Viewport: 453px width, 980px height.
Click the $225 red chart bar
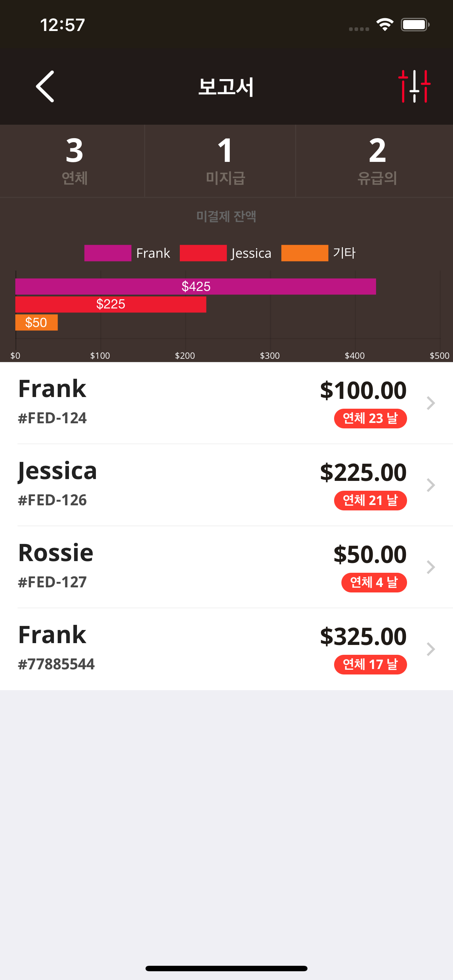coord(111,304)
